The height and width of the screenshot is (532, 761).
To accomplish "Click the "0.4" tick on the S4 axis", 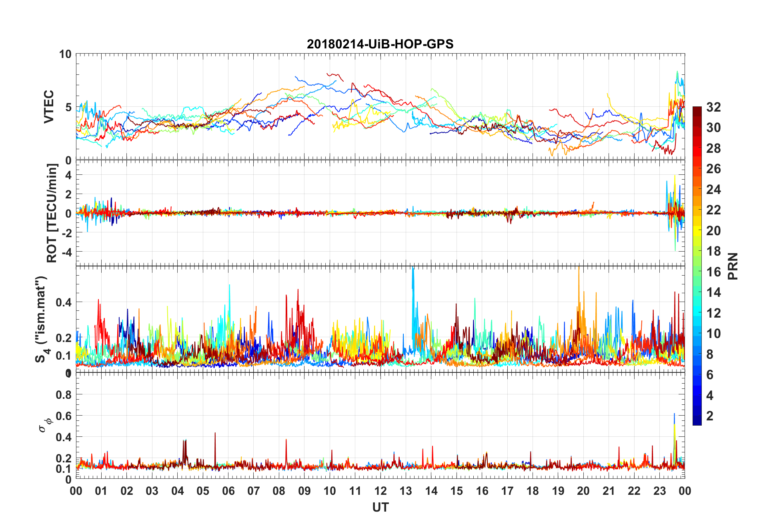I will click(64, 302).
